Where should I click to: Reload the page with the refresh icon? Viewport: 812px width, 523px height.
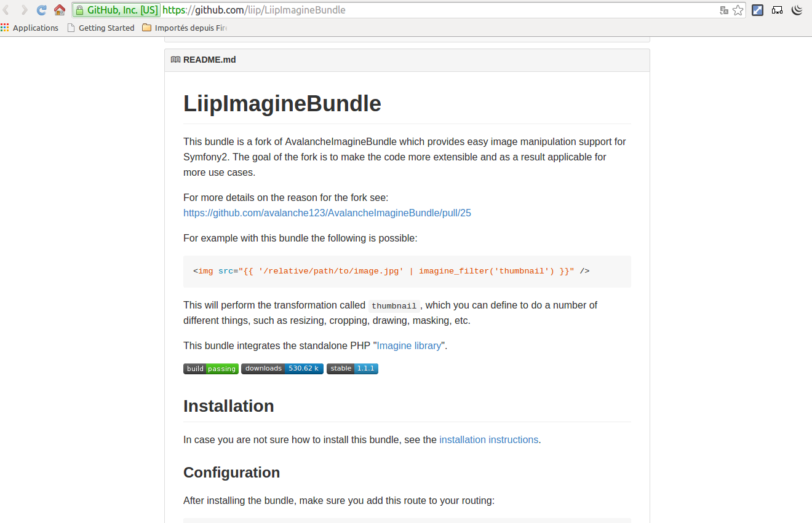pos(41,10)
